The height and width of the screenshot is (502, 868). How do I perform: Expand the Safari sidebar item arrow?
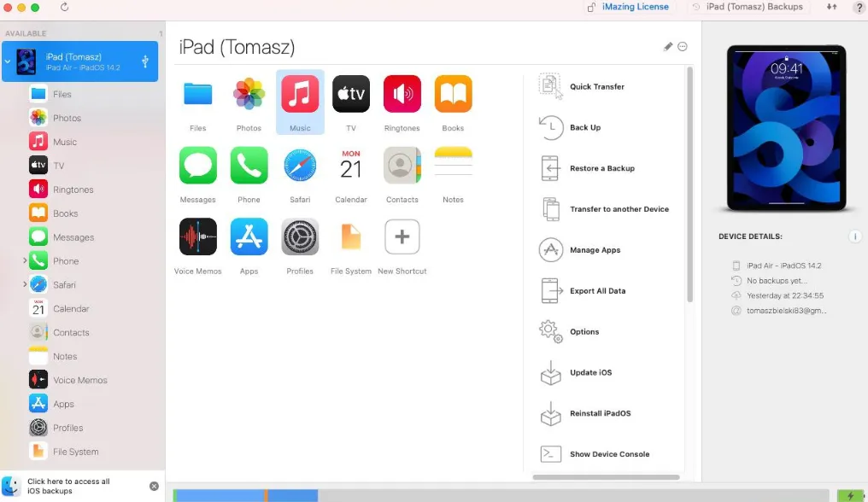(25, 284)
